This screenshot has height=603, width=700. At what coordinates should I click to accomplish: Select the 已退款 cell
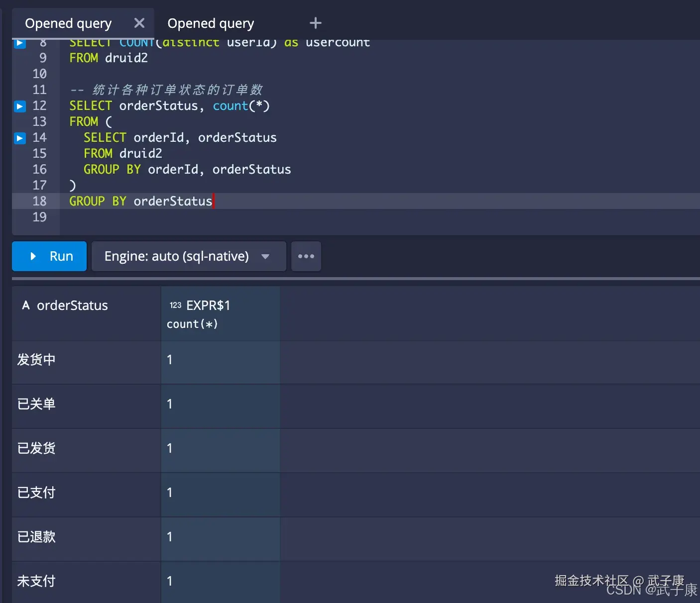tap(87, 539)
